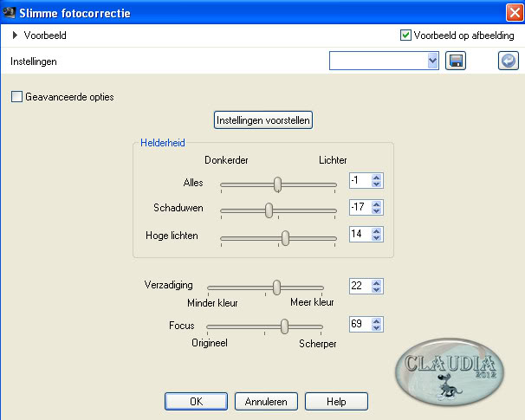Decrease the Schaduwen value with down arrow
525x420 pixels.
click(x=376, y=210)
